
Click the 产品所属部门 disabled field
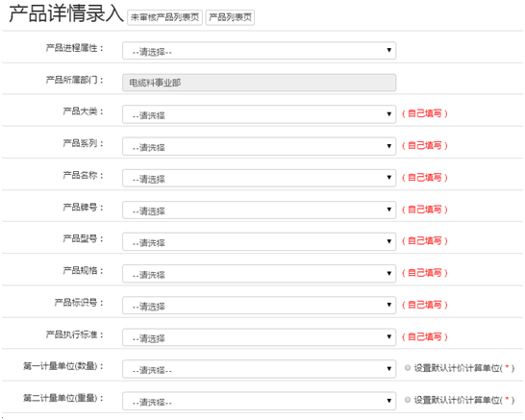tap(260, 83)
